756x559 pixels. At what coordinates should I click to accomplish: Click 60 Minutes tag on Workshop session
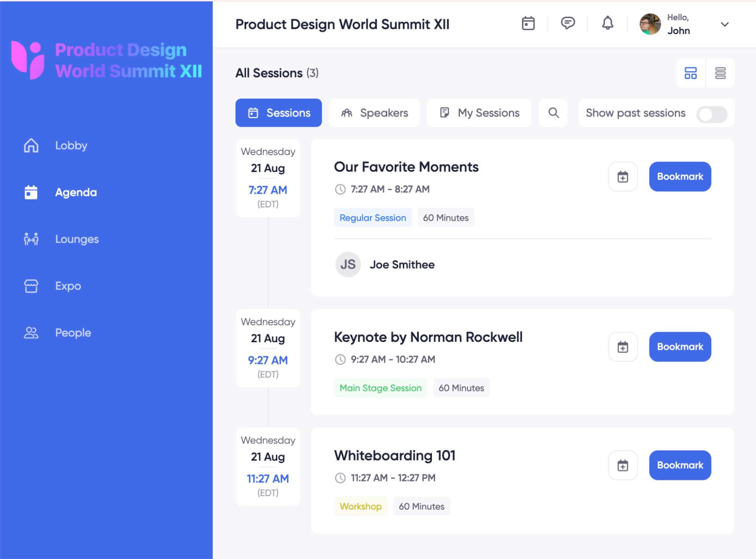click(422, 506)
